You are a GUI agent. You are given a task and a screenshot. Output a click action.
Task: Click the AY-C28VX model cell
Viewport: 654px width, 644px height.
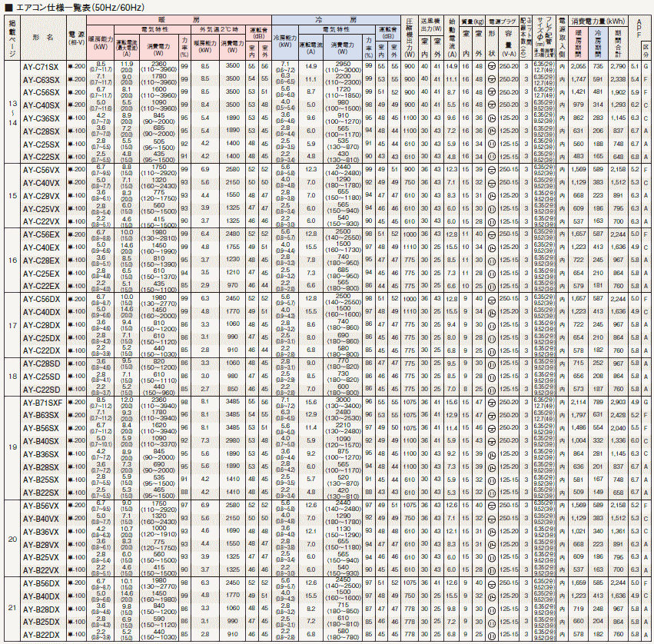41,196
